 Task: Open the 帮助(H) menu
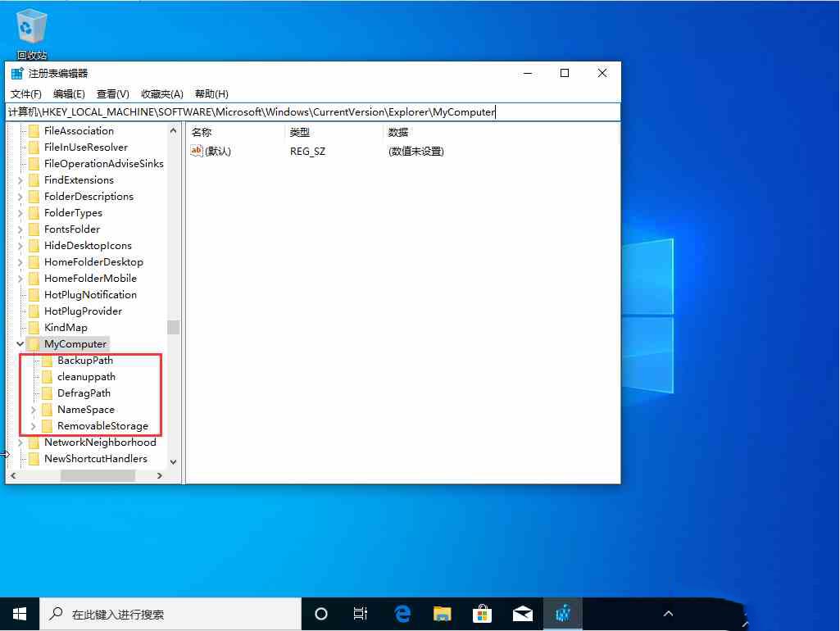[x=211, y=94]
